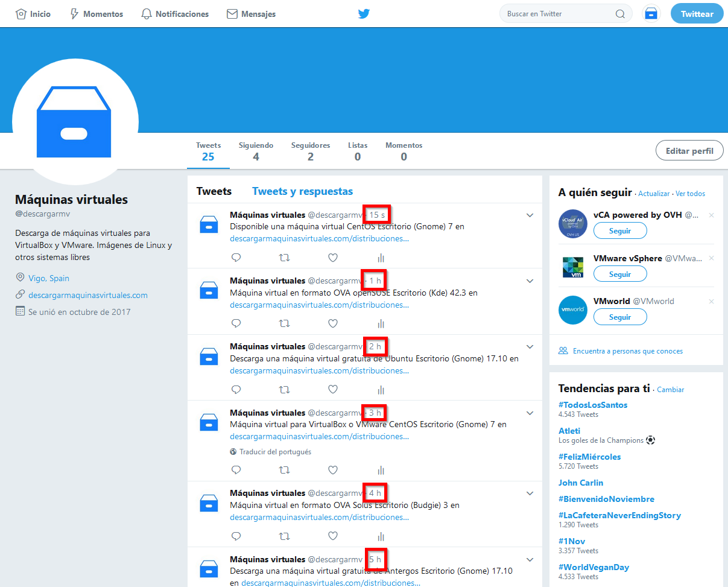Like the Solus Budgie tweet
The width and height of the screenshot is (728, 587).
(x=333, y=536)
